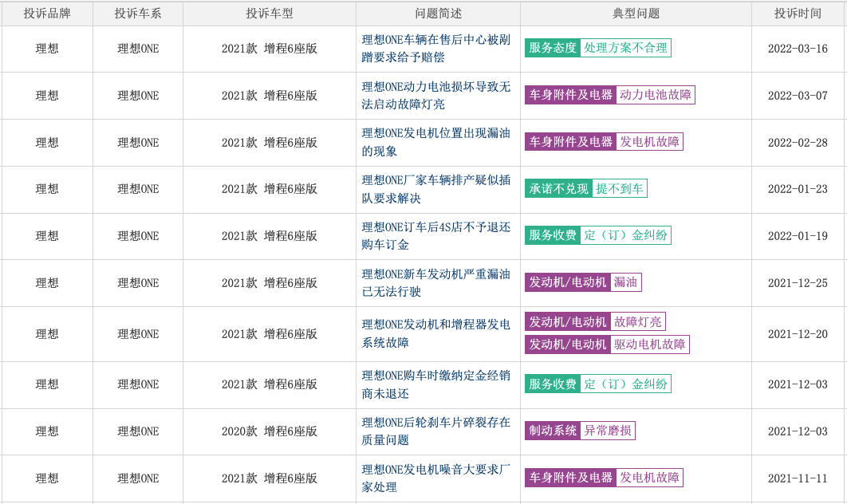Image resolution: width=847 pixels, height=504 pixels.
Task: Open complaint 理想ONE购车时缴纳定金经销商未退还
Action: (436, 384)
